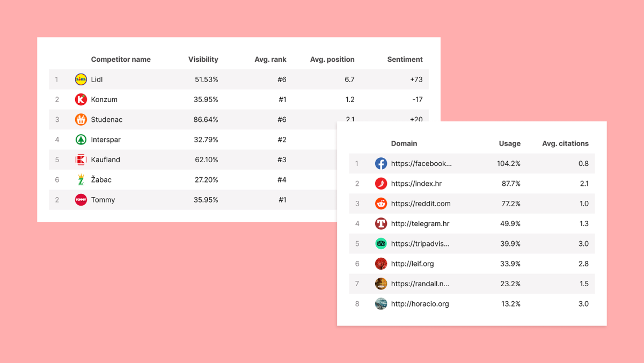Click the Tripadvisor favicon icon

click(x=381, y=244)
